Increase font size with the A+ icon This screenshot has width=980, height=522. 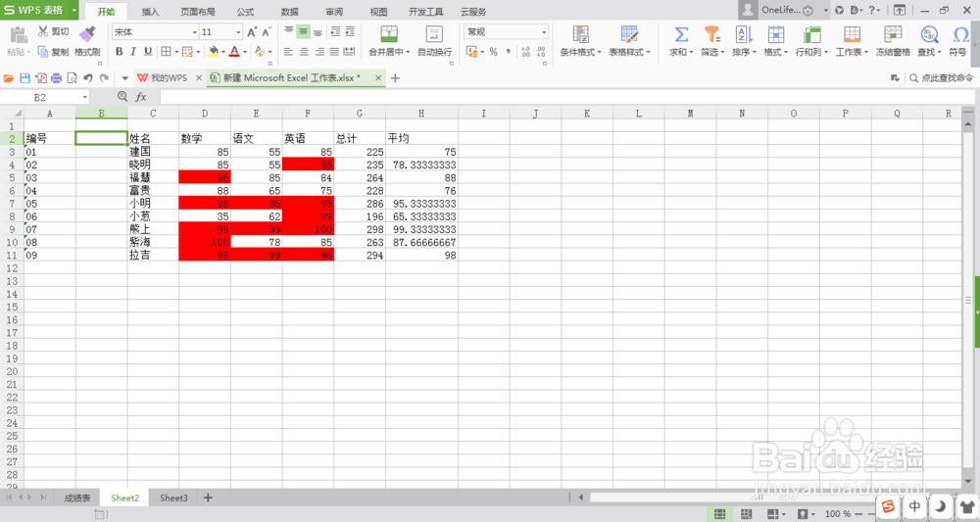click(x=252, y=32)
